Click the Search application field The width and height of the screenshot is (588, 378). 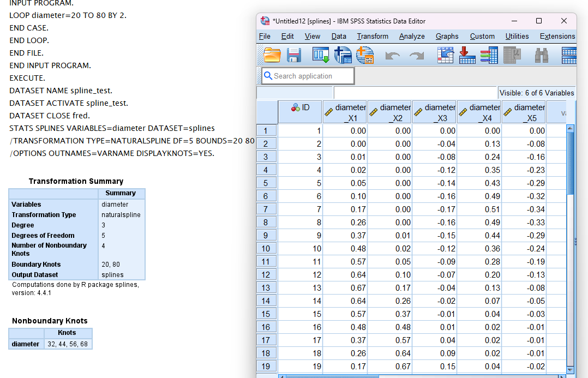(308, 76)
